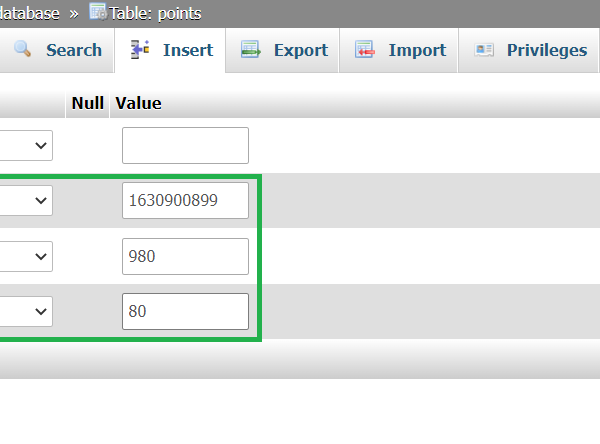600x444 pixels.
Task: Switch to the Search tab
Action: (73, 50)
